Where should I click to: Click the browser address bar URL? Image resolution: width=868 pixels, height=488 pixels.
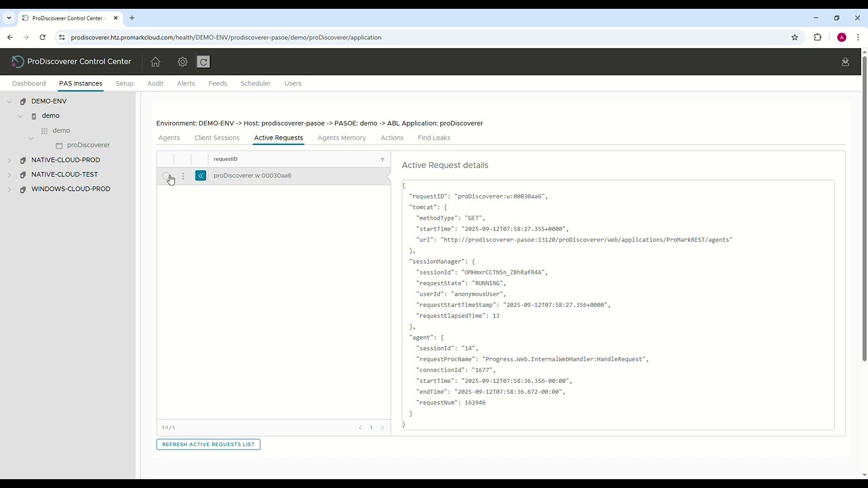[226, 37]
